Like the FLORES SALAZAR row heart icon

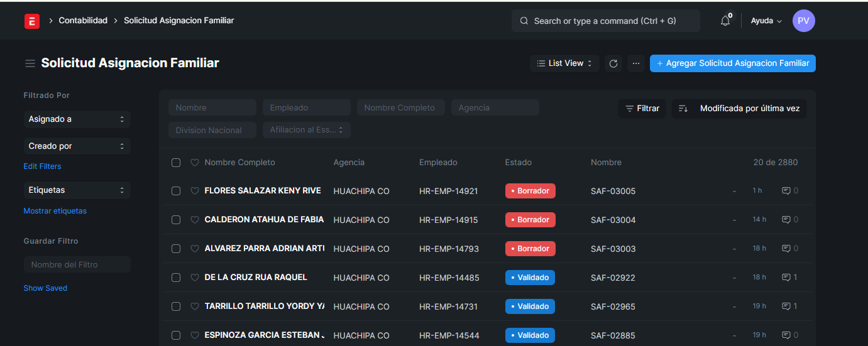(x=195, y=191)
